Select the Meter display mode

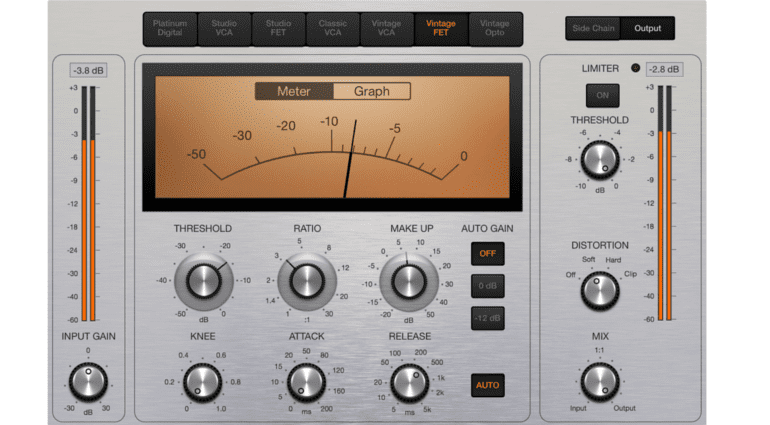(293, 91)
